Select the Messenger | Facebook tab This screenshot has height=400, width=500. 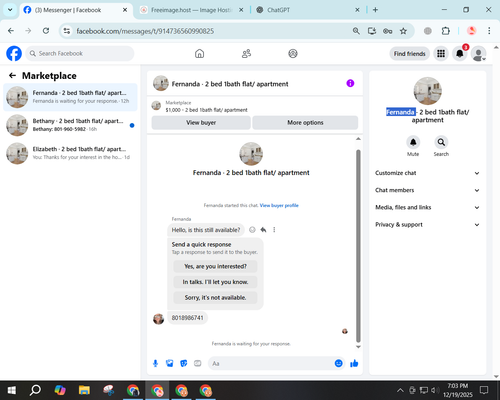pos(75,10)
